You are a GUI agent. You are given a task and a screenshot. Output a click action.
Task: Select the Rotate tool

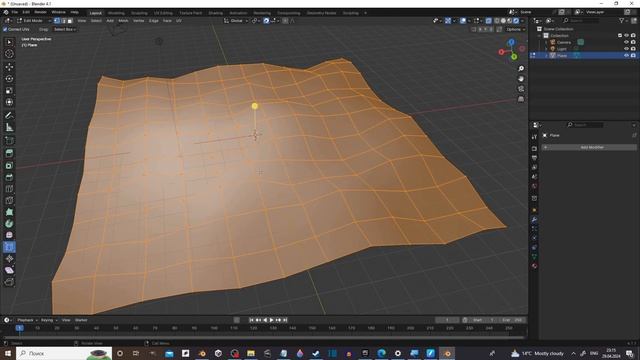(x=9, y=78)
